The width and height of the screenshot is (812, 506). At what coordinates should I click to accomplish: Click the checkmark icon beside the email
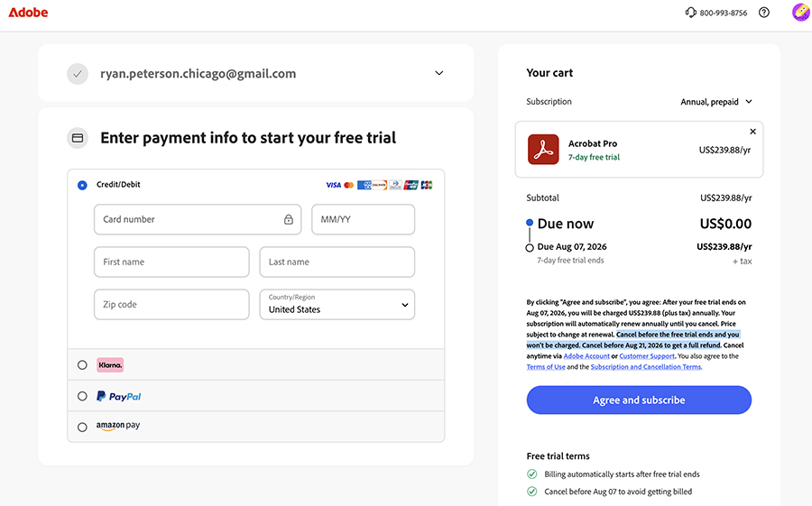coord(78,74)
